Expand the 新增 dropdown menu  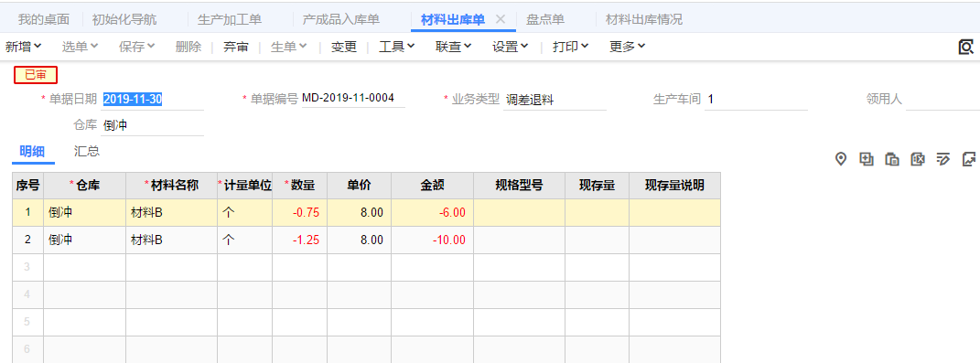[x=23, y=47]
